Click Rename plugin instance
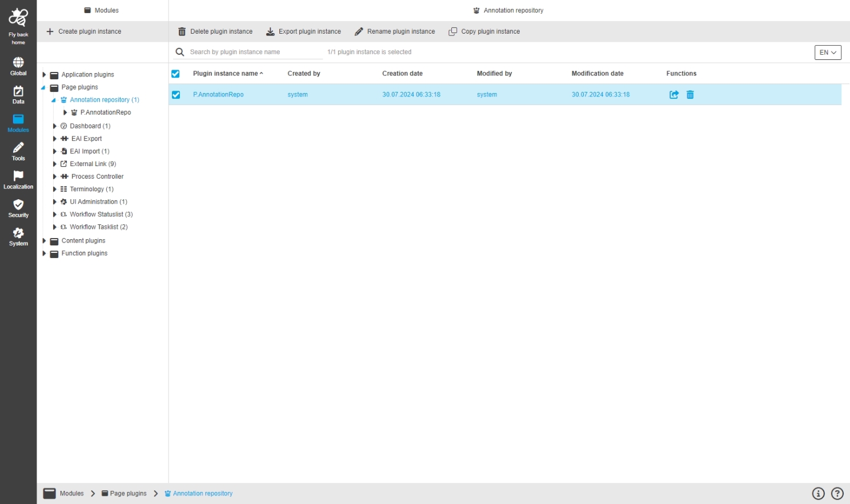850x504 pixels. point(395,31)
